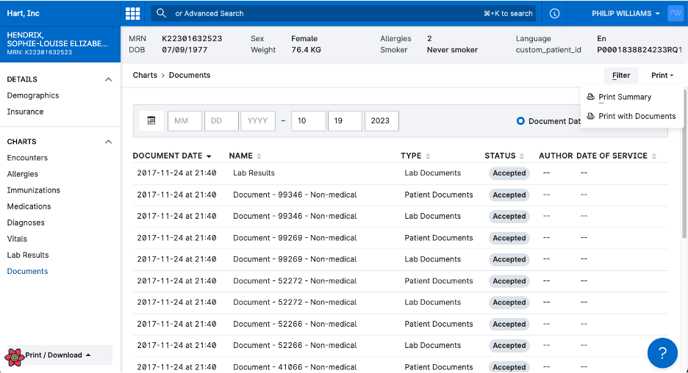Click printer icon beside Print Summary
Image resolution: width=688 pixels, height=373 pixels.
(591, 97)
